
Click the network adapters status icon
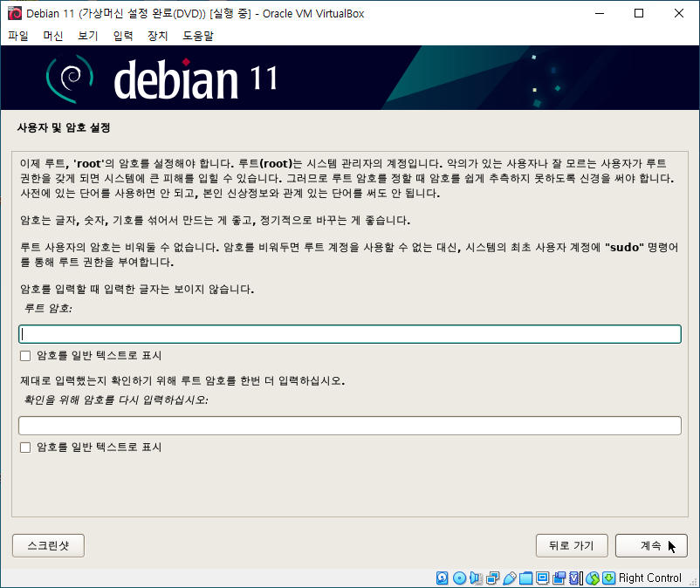click(x=492, y=578)
